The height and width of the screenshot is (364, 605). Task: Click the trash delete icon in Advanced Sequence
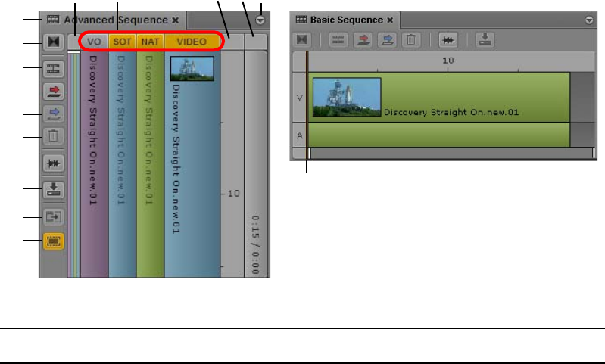[53, 136]
